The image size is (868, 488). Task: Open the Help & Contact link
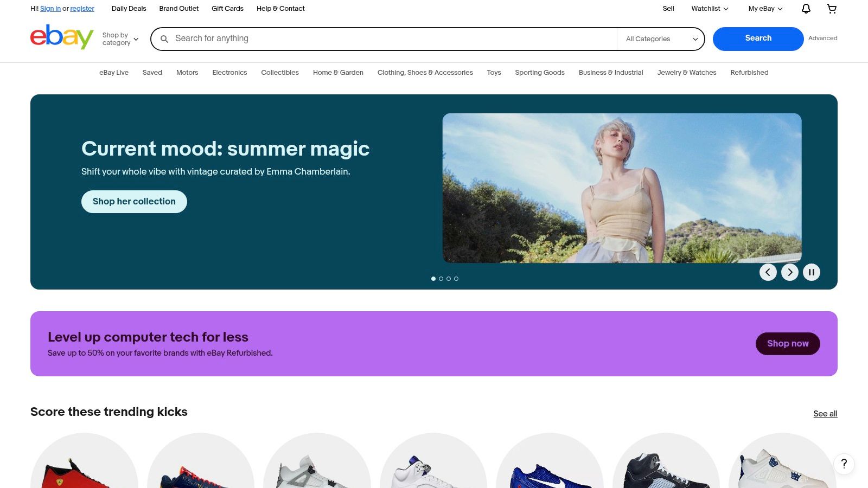280,9
